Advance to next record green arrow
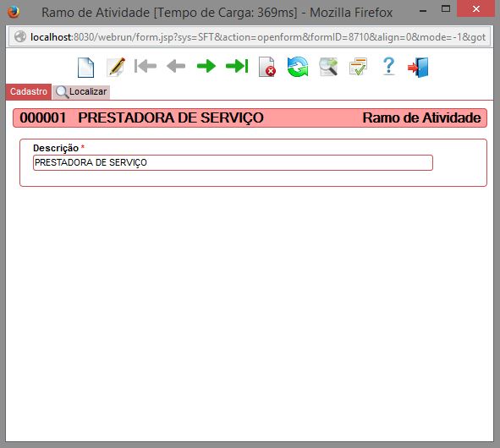 [206, 66]
